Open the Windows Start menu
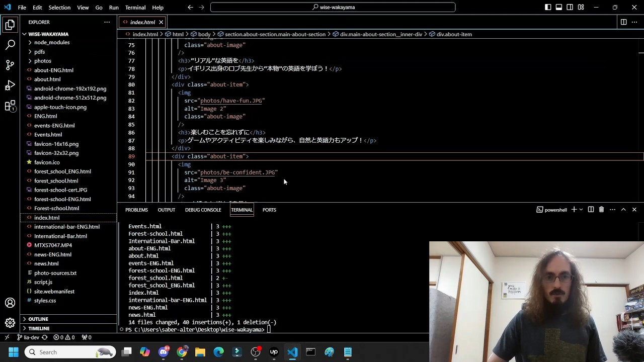The width and height of the screenshot is (644, 362). coord(13,352)
